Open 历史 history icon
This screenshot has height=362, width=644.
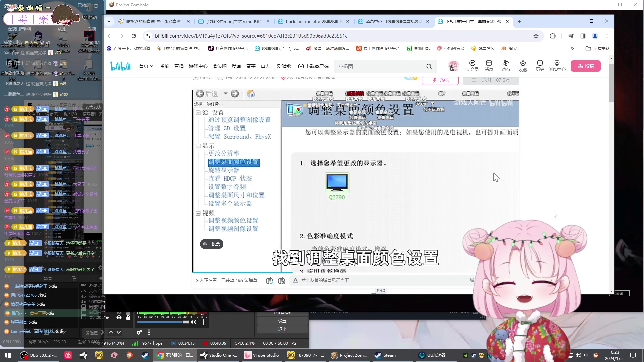540,66
